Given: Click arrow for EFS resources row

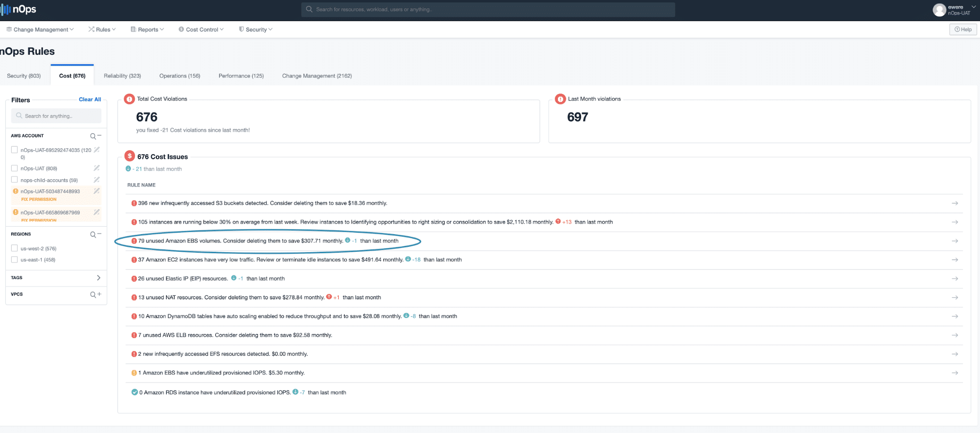Looking at the screenshot, I should (x=955, y=354).
